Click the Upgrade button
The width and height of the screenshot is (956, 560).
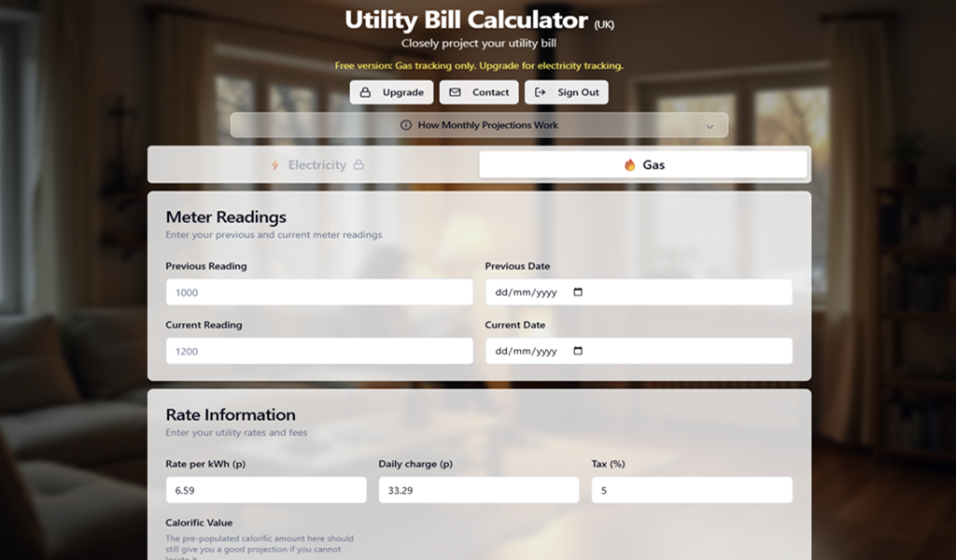click(x=391, y=91)
